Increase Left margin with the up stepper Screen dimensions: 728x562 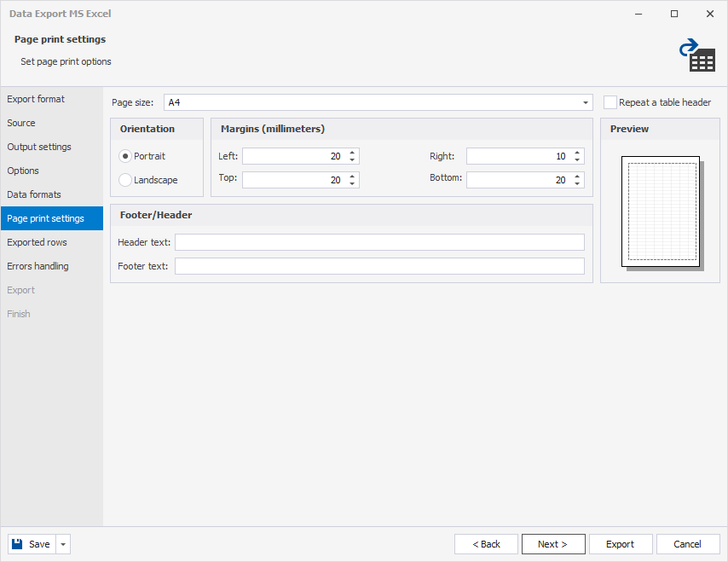(x=351, y=152)
